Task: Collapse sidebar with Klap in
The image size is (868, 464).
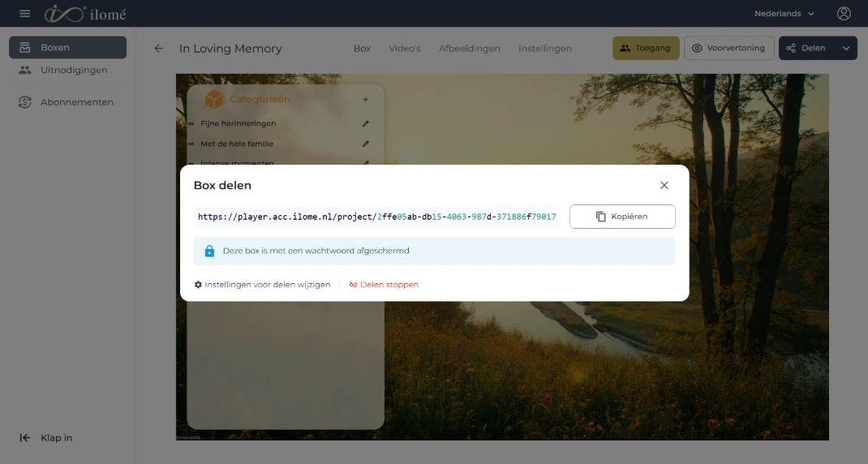Action: (46, 438)
